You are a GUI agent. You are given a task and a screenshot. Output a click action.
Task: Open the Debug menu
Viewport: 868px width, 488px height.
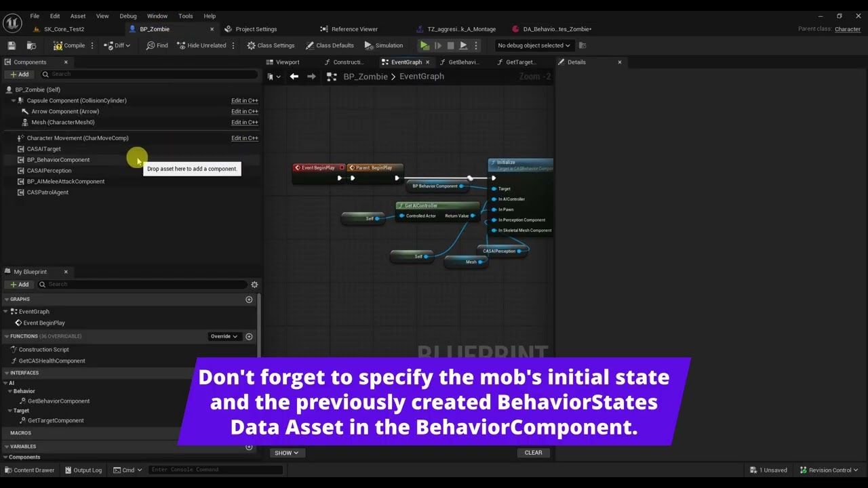tap(128, 16)
